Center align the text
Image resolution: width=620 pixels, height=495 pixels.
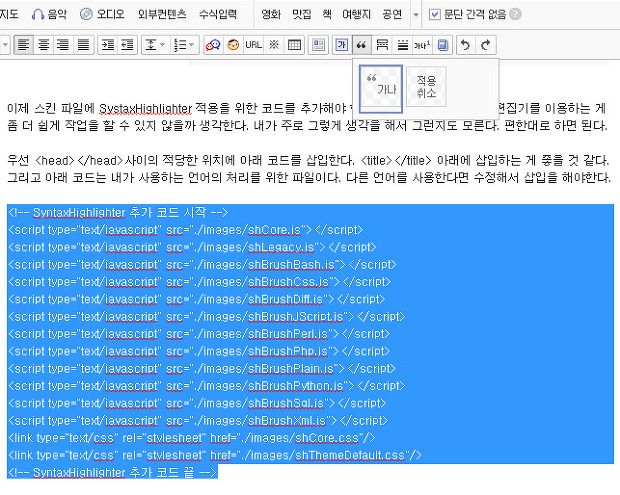(43, 45)
